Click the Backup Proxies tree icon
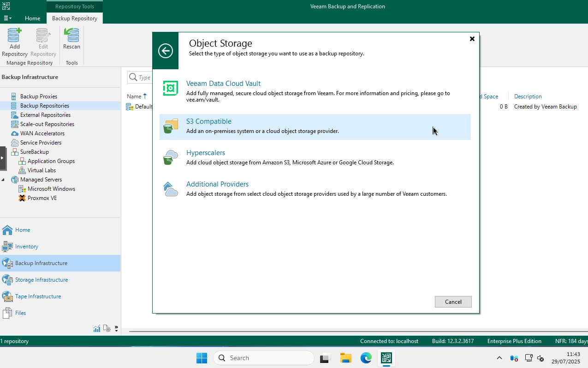 coord(15,97)
